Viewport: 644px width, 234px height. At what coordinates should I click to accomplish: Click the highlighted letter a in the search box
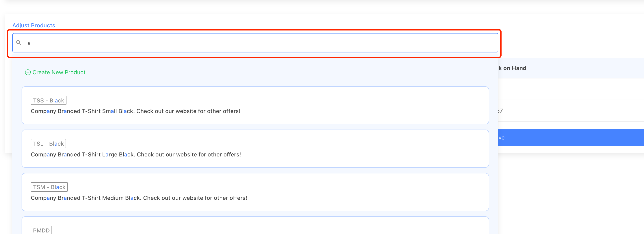click(x=29, y=43)
